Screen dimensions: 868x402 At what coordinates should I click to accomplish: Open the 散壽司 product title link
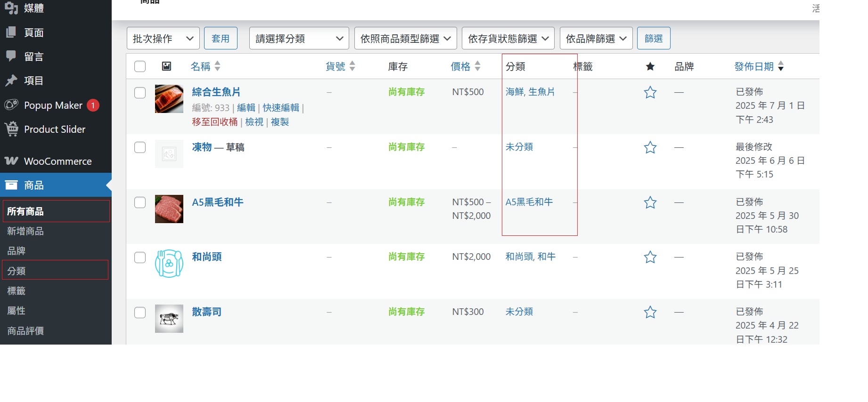(x=207, y=312)
